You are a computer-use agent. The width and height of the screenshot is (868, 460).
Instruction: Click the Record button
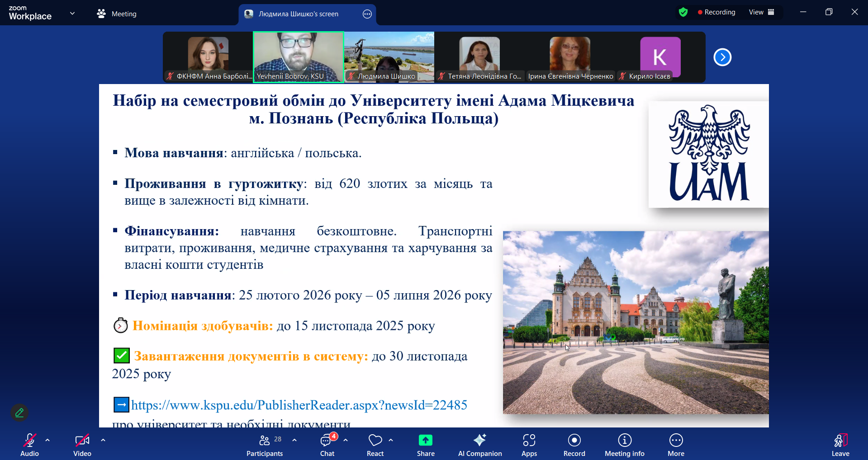coord(574,444)
